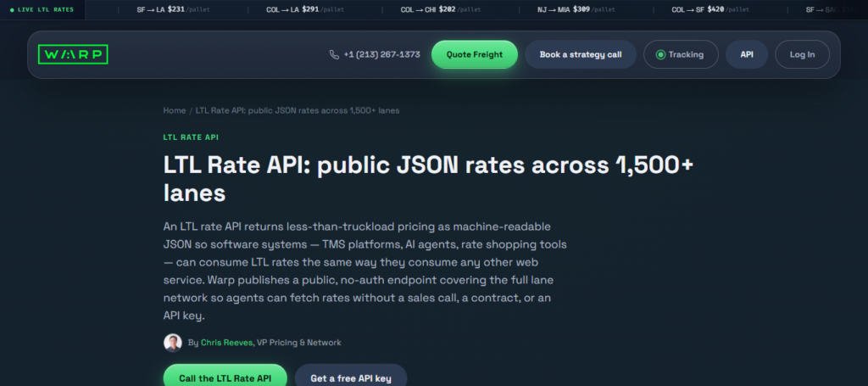The image size is (868, 386).
Task: Click the main page headline
Action: (428, 180)
